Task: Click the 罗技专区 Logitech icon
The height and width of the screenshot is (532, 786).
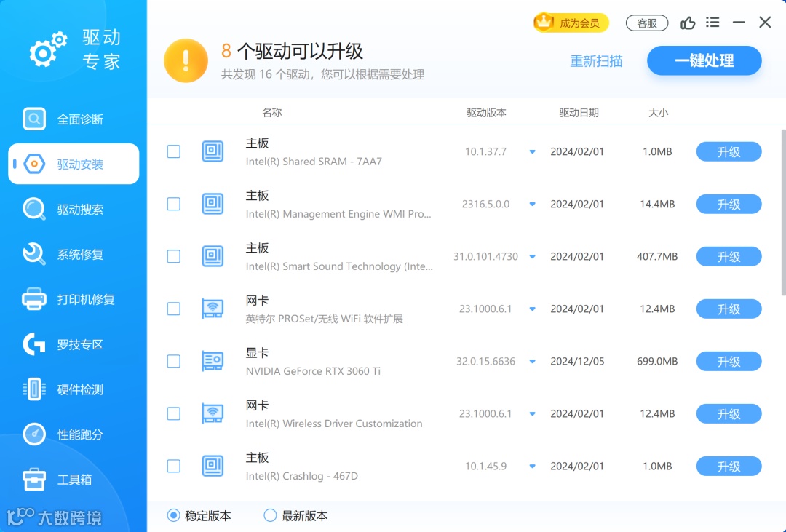Action: (34, 344)
